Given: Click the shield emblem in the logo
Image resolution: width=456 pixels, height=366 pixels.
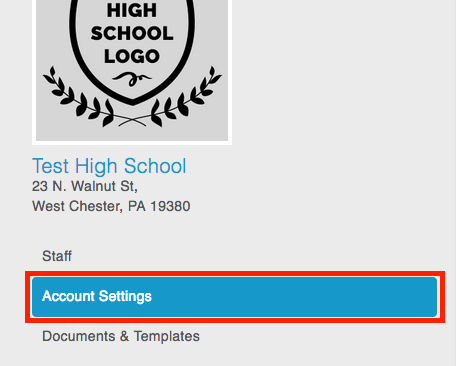Looking at the screenshot, I should tap(132, 52).
